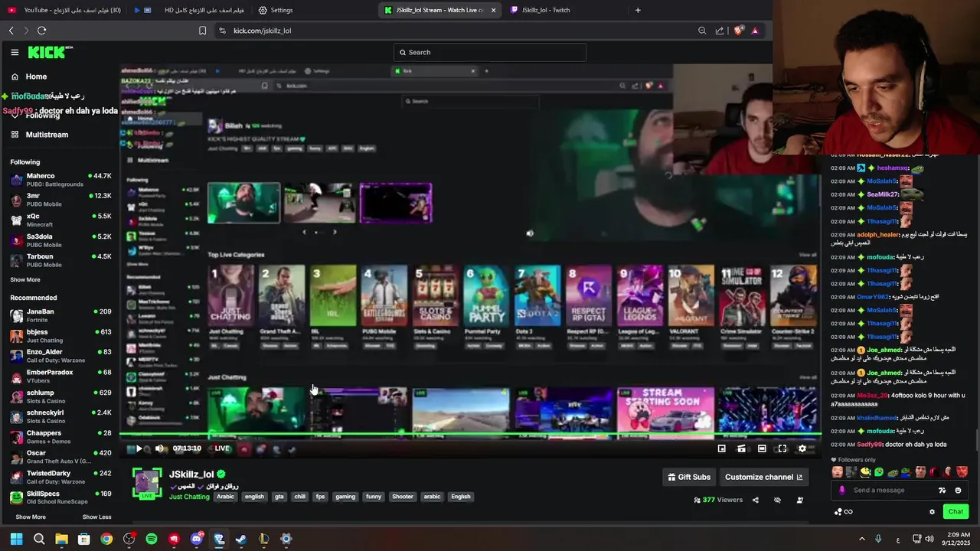Open Steam from the taskbar
980x551 pixels.
click(x=241, y=539)
